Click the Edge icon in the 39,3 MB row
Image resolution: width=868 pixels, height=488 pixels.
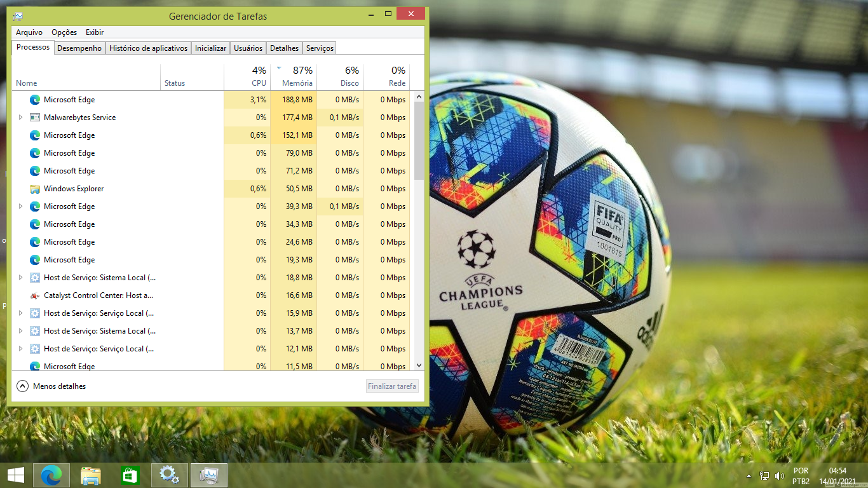click(x=35, y=207)
